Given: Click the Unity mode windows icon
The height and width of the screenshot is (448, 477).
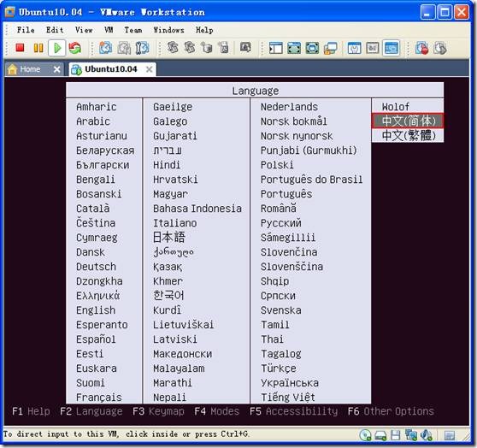Looking at the screenshot, I should tap(330, 48).
